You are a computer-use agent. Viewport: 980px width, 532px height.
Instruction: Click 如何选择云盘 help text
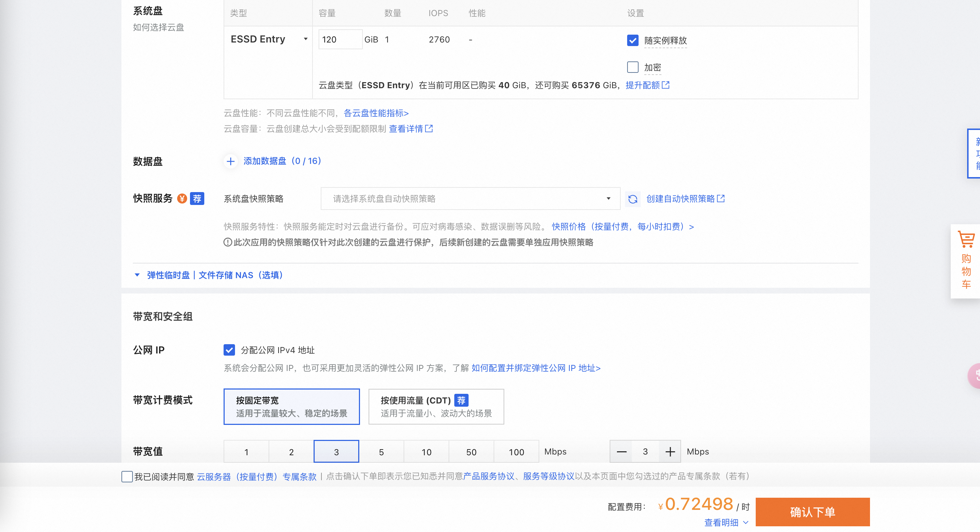pos(159,27)
